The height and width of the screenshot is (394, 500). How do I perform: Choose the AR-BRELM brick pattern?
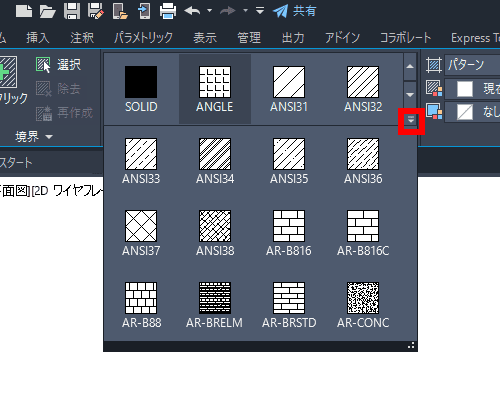pos(215,305)
